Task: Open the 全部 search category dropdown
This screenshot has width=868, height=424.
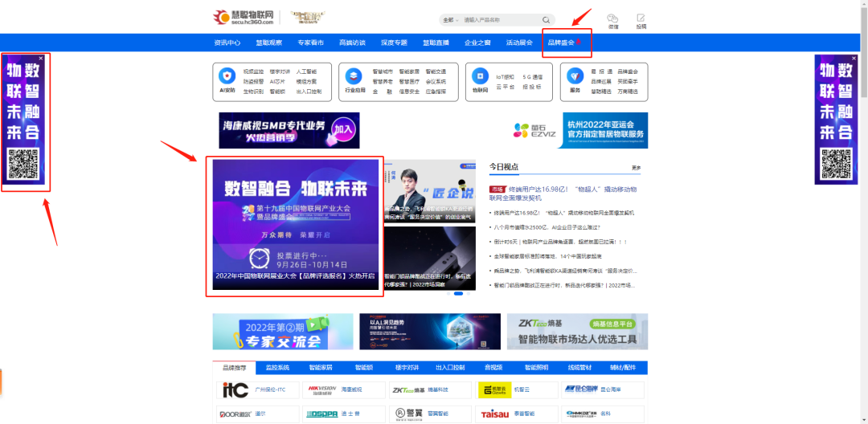Action: click(451, 20)
